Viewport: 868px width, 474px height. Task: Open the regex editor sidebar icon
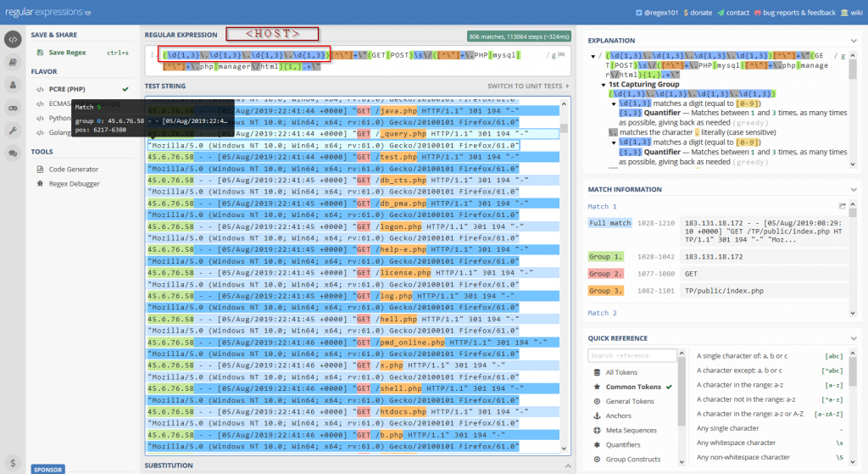[x=13, y=39]
